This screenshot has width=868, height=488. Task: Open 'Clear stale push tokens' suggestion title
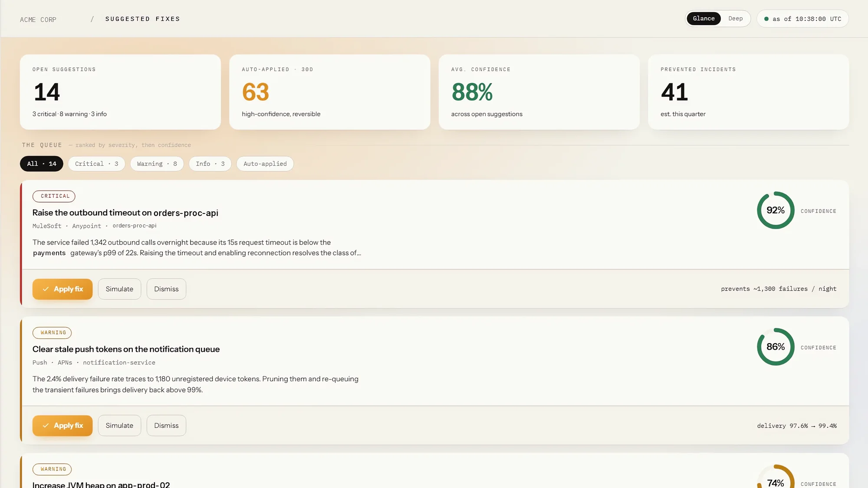click(126, 349)
